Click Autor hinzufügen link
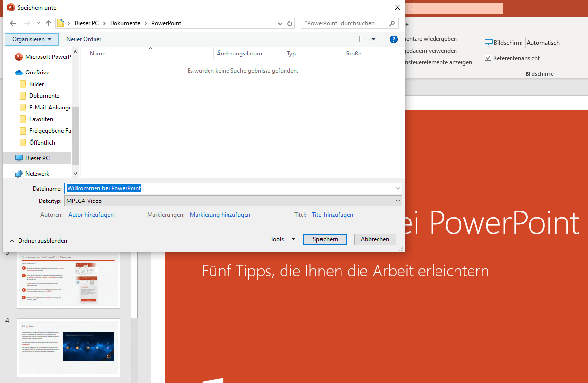The width and height of the screenshot is (588, 383). (x=91, y=215)
